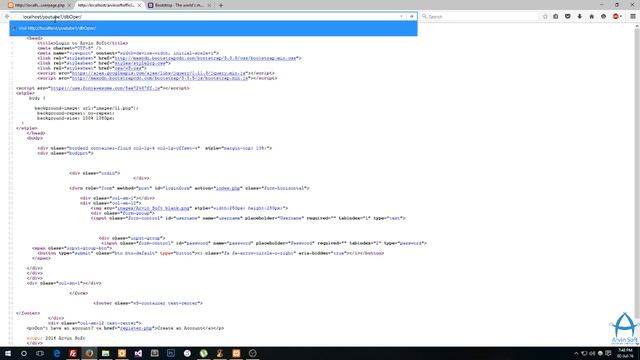Show hidden system tray icons chevron
The image size is (640, 360).
576,353
